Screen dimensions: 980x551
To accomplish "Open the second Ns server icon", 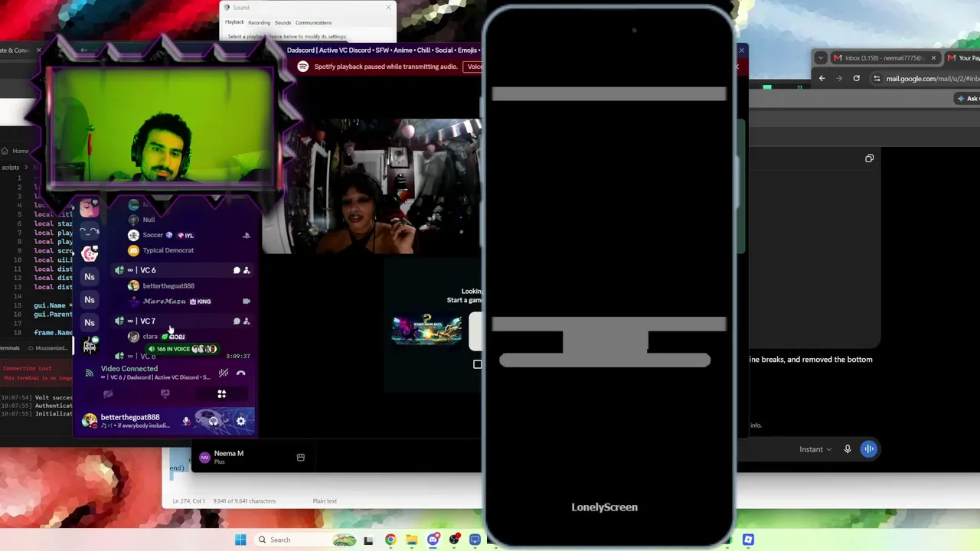I will [90, 300].
